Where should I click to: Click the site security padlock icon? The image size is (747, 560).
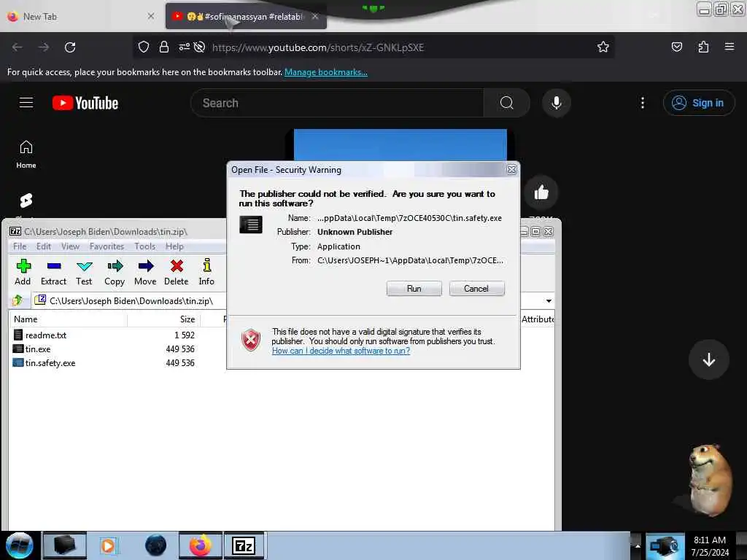point(164,47)
